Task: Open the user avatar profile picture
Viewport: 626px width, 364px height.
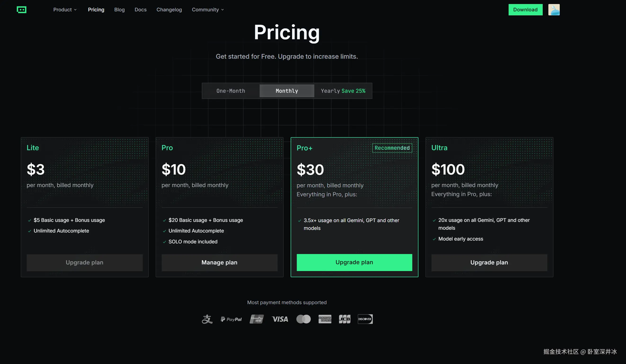Action: click(x=554, y=10)
